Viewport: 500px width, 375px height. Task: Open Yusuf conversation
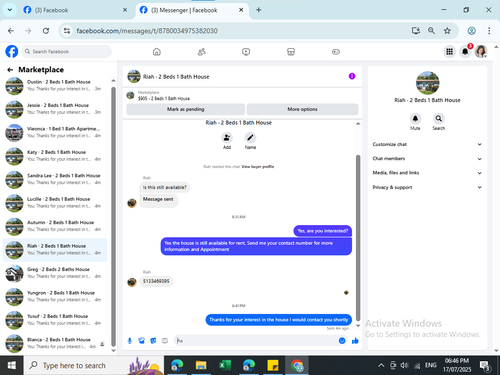point(55,320)
